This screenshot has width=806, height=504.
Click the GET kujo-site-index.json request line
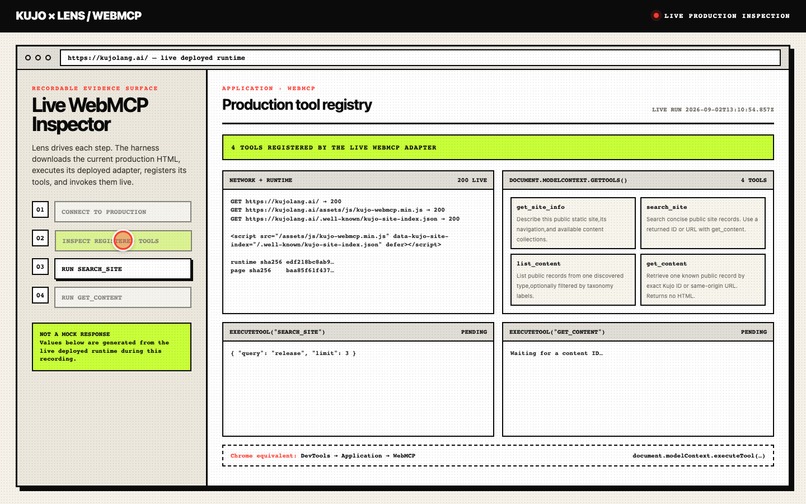[345, 219]
